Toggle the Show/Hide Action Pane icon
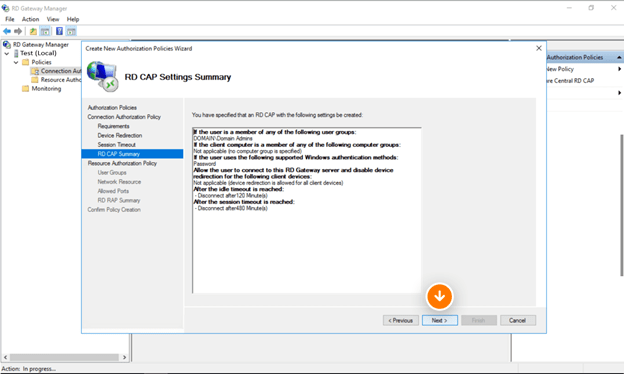 tap(71, 31)
